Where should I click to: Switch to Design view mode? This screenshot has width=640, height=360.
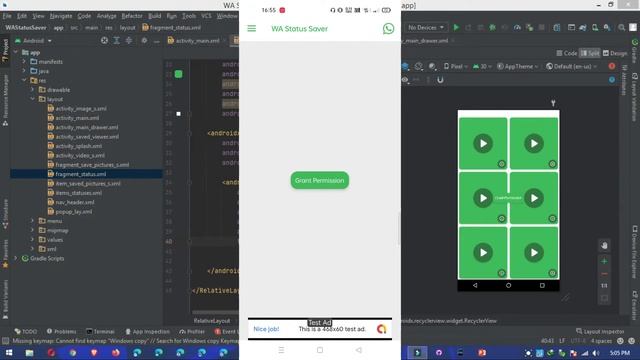click(615, 53)
